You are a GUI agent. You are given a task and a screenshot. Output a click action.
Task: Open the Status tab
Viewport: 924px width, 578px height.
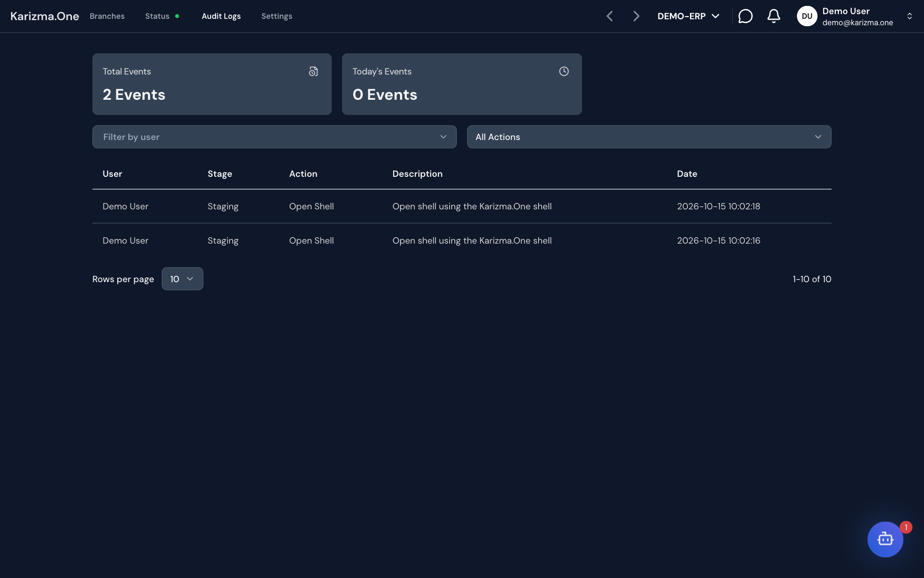pyautogui.click(x=157, y=16)
